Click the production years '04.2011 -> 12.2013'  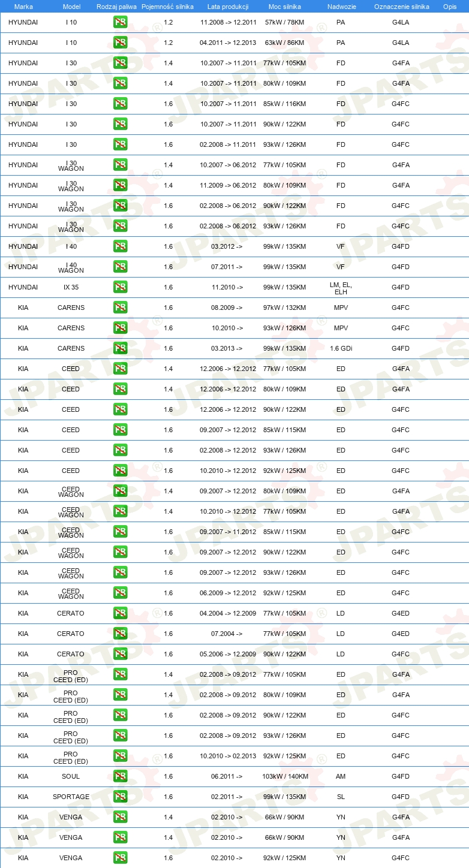point(228,43)
